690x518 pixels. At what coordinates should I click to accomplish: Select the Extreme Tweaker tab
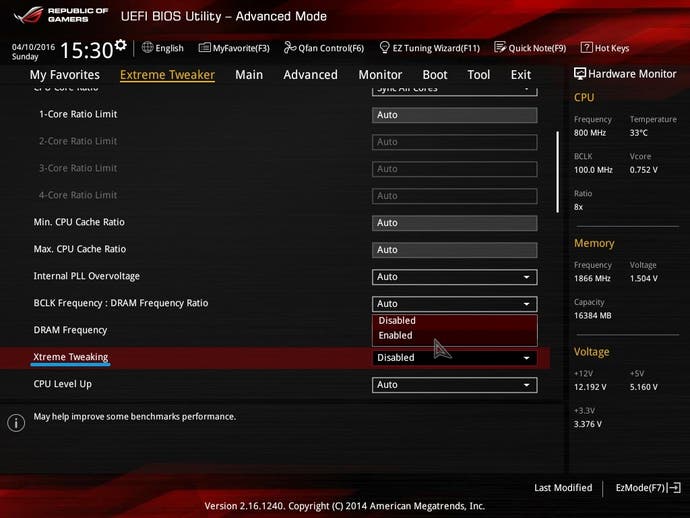[167, 75]
